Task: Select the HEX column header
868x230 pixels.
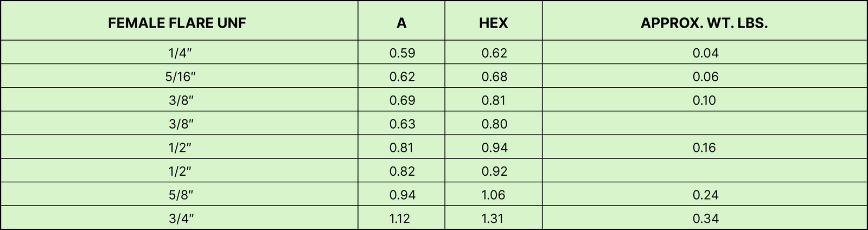Action: [x=494, y=23]
